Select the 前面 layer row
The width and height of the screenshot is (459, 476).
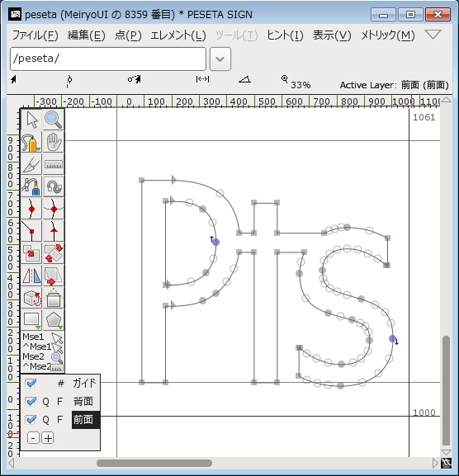60,420
